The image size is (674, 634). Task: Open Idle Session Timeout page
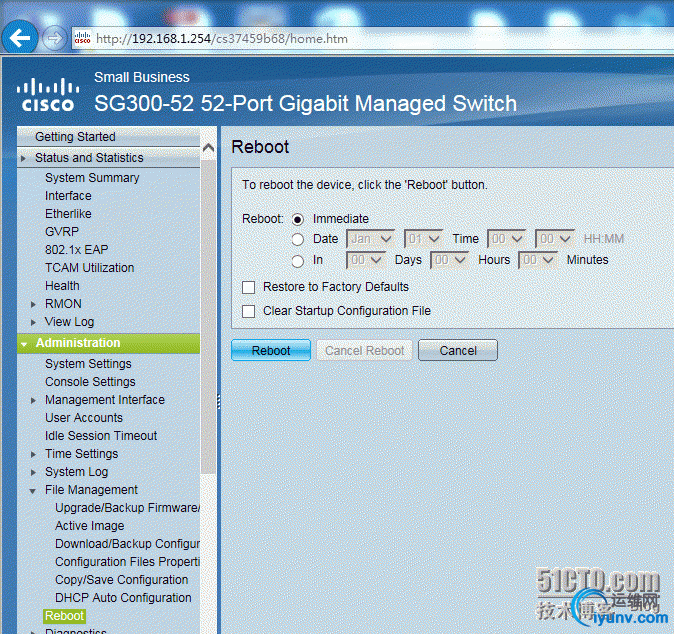coord(101,436)
